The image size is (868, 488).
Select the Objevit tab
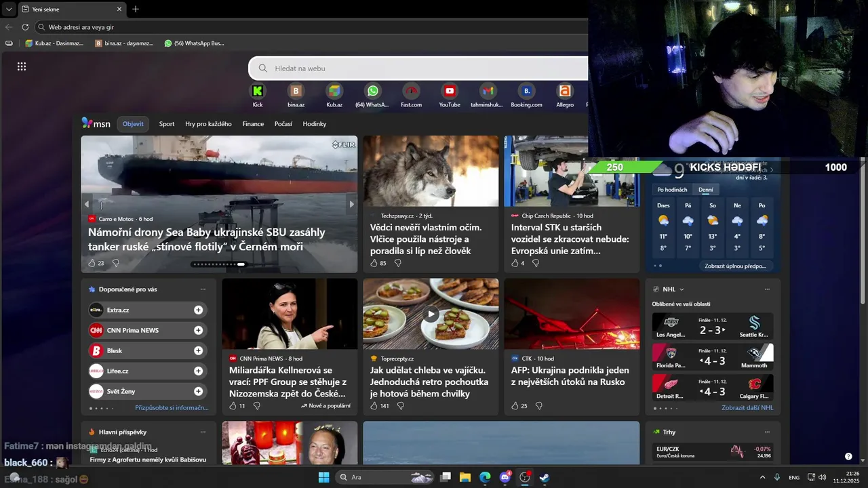tap(133, 124)
